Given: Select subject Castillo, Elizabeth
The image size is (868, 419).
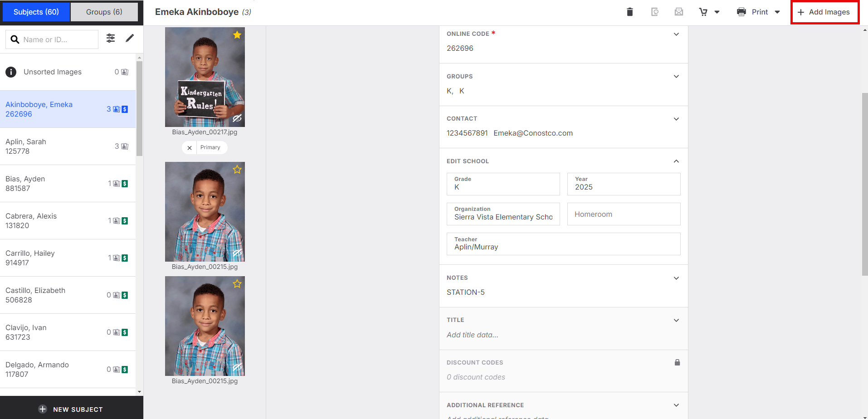Looking at the screenshot, I should (68, 295).
